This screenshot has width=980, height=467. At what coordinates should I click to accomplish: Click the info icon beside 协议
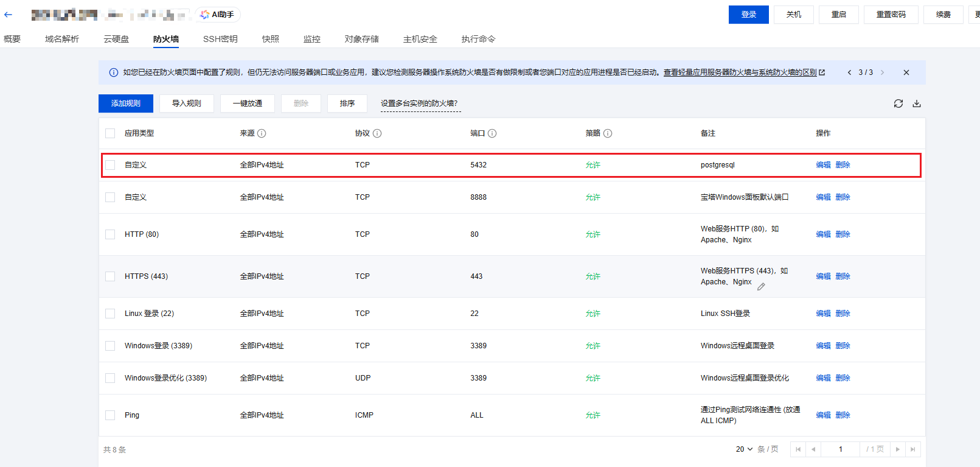click(377, 133)
